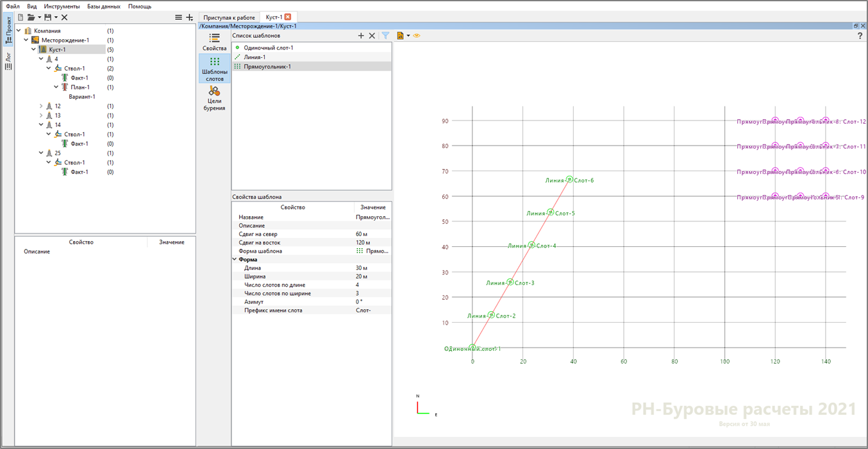Open Цели бурения side panel

click(215, 99)
